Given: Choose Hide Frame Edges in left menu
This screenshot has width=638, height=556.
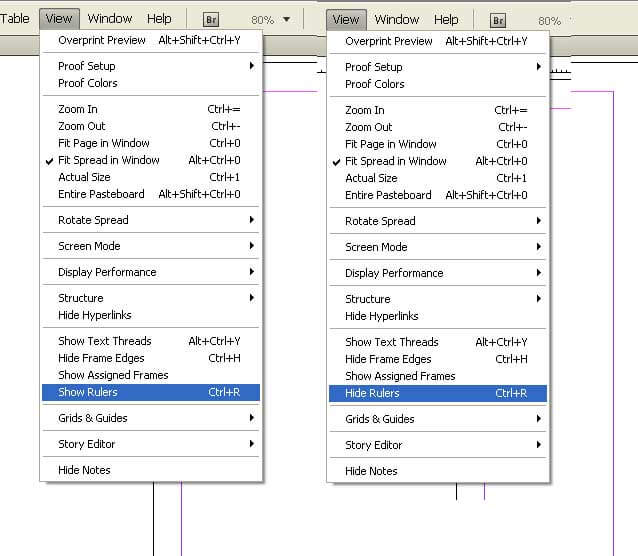Looking at the screenshot, I should pos(151,358).
